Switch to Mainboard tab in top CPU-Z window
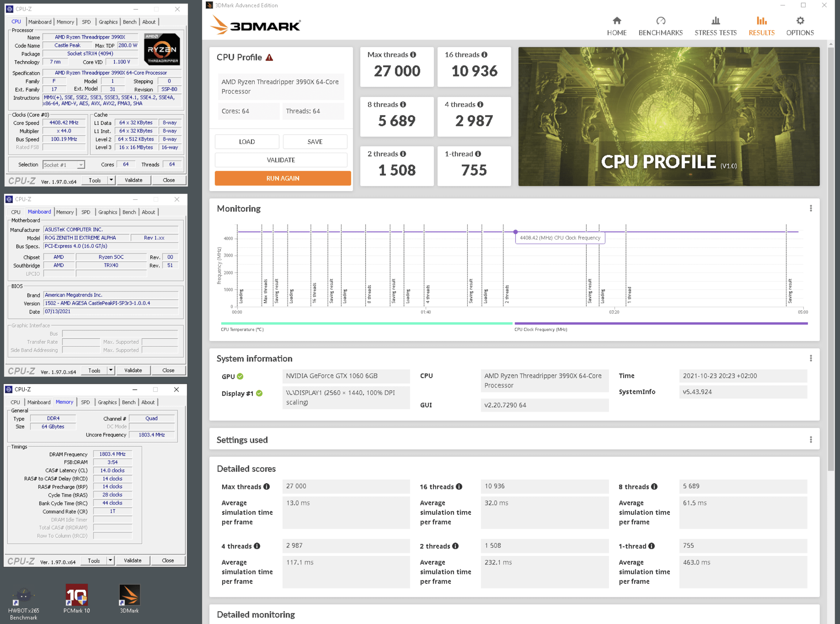The image size is (840, 624). pos(40,22)
